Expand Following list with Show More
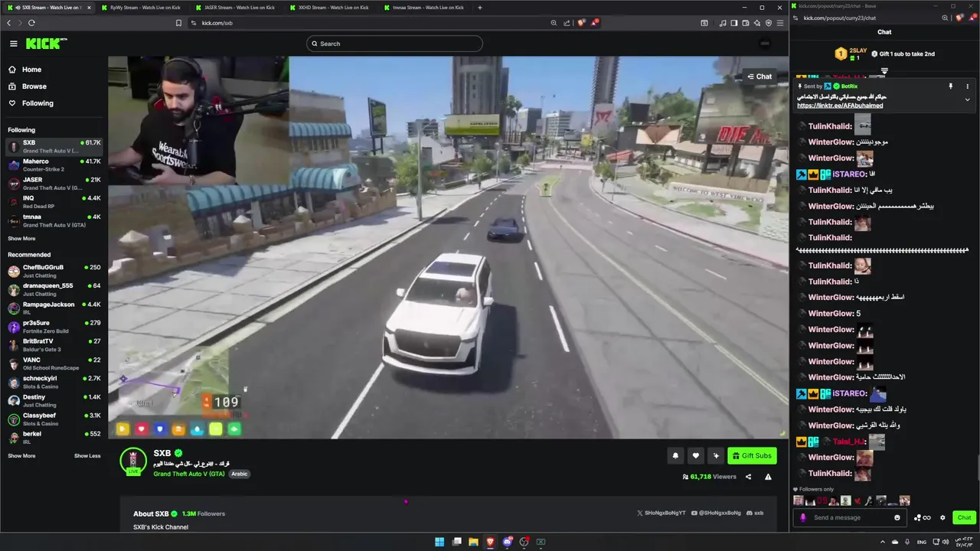The width and height of the screenshot is (980, 551). (21, 238)
